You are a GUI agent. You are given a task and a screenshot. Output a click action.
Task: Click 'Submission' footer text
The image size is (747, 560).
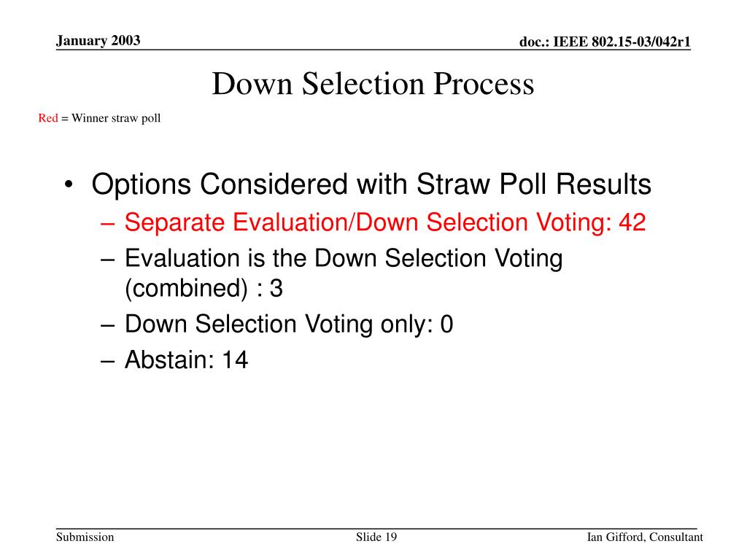coord(85,537)
